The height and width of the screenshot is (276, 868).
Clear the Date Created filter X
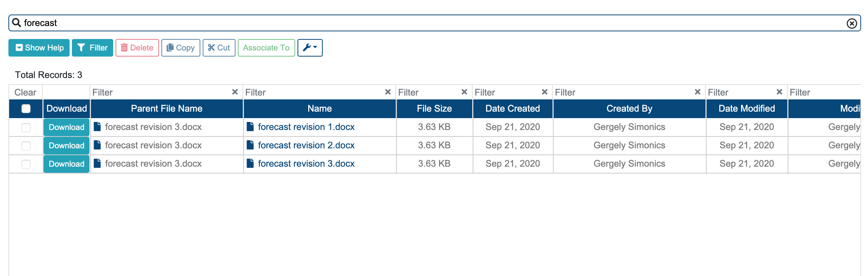[x=545, y=92]
